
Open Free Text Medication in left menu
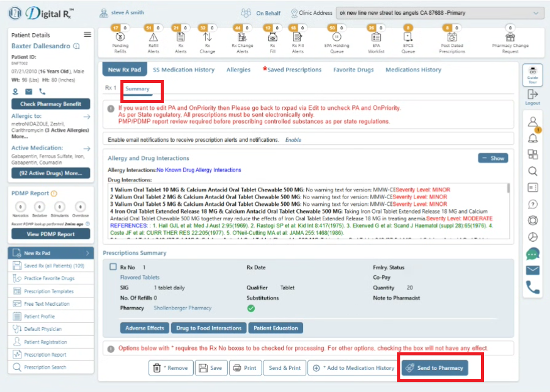(x=51, y=303)
